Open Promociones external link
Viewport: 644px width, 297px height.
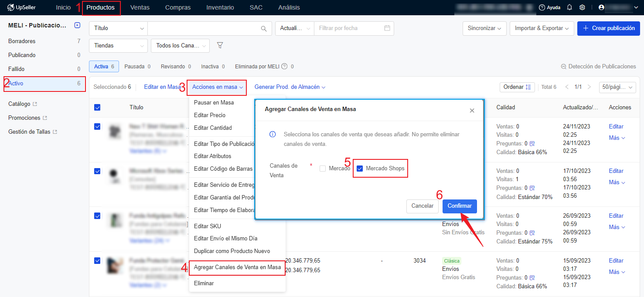pyautogui.click(x=27, y=118)
